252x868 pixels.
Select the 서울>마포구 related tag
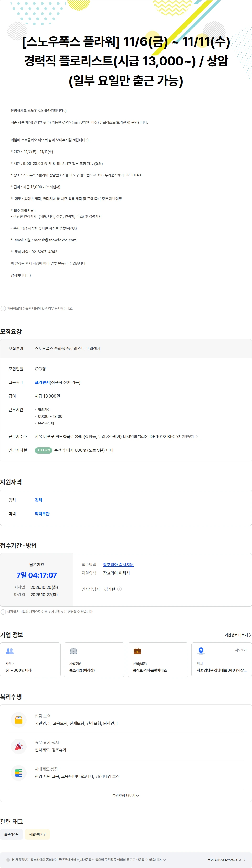(37, 834)
